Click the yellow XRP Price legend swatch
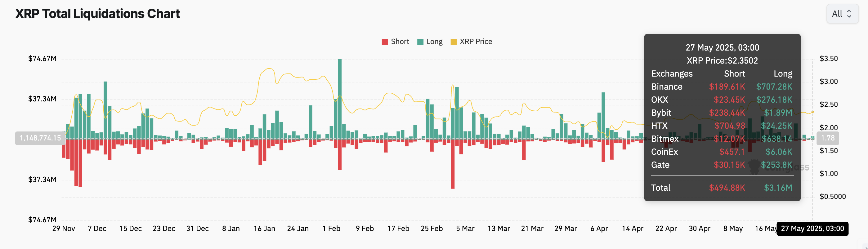This screenshot has width=868, height=249. click(x=454, y=42)
